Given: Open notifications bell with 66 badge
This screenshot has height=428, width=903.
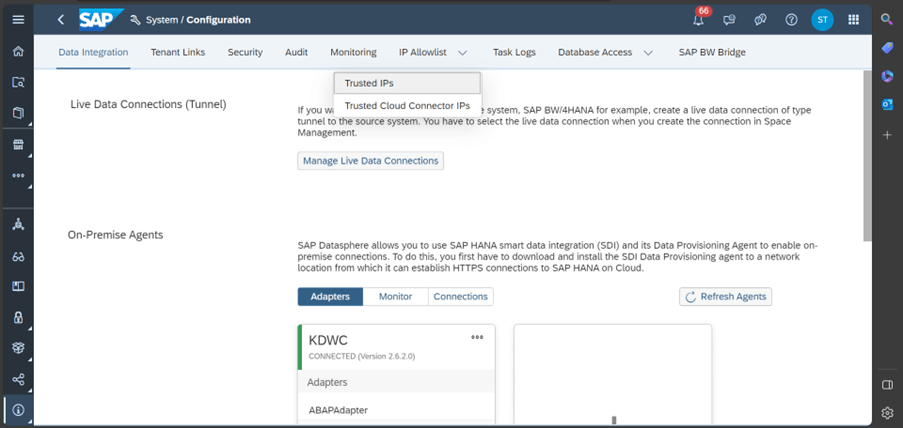Looking at the screenshot, I should point(699,18).
